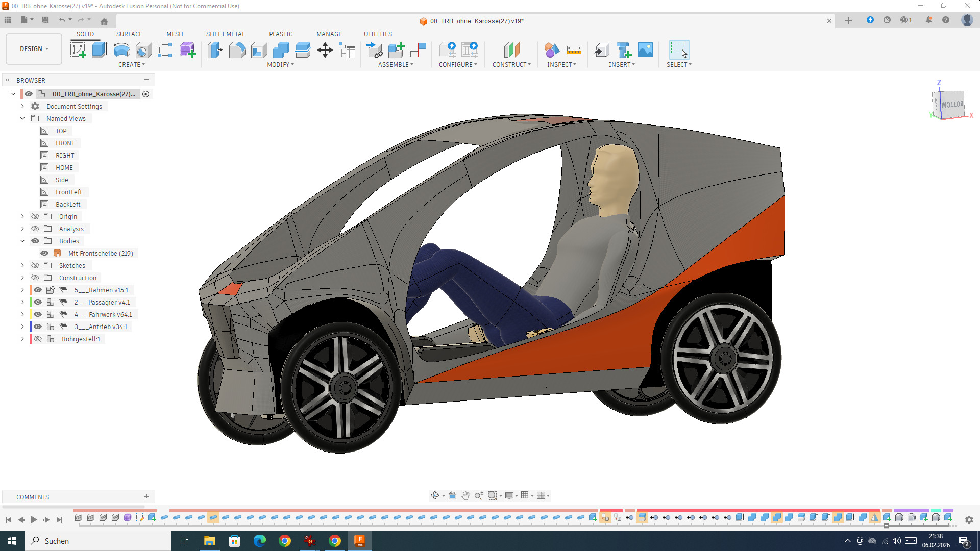
Task: Select the Move/Copy tool icon
Action: pyautogui.click(x=325, y=50)
